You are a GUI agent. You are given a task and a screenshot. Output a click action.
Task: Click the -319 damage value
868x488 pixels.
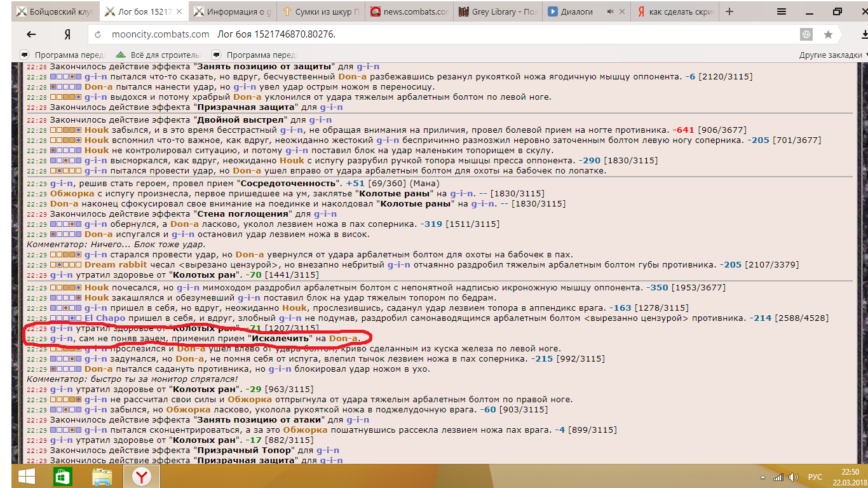pyautogui.click(x=431, y=224)
